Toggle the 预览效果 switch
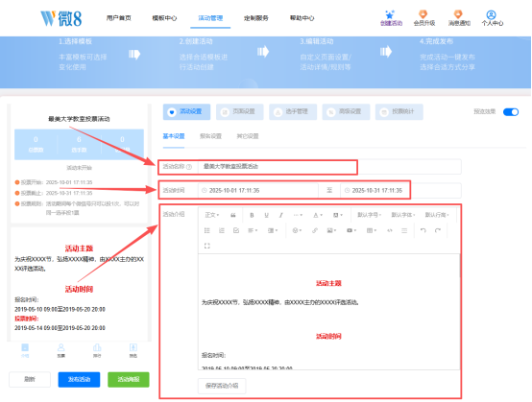This screenshot has height=402, width=532. [x=511, y=112]
